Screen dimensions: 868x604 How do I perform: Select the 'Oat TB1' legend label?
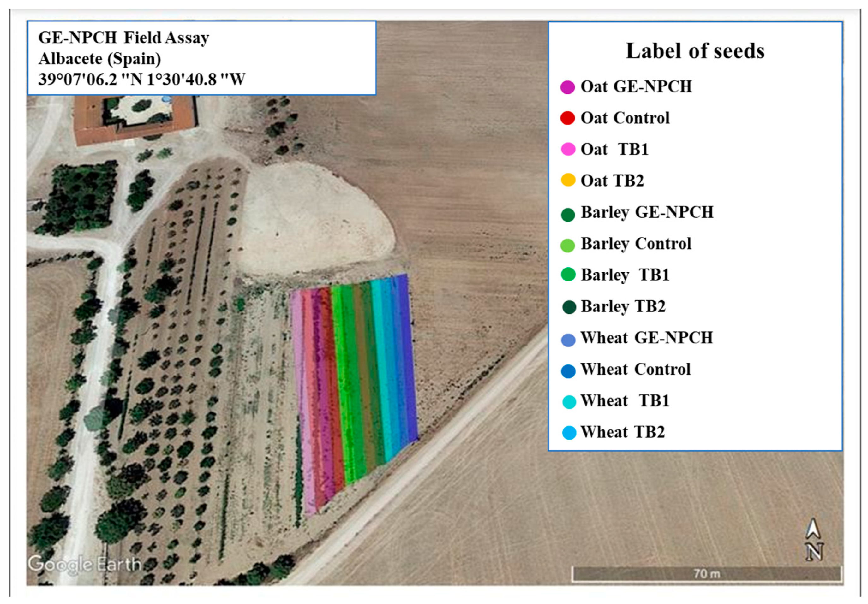[614, 149]
